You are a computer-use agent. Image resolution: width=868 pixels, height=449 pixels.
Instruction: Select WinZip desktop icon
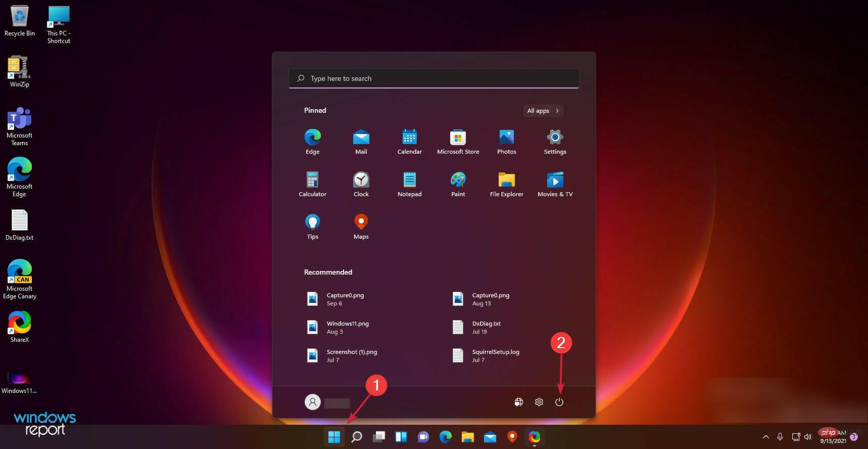[19, 71]
